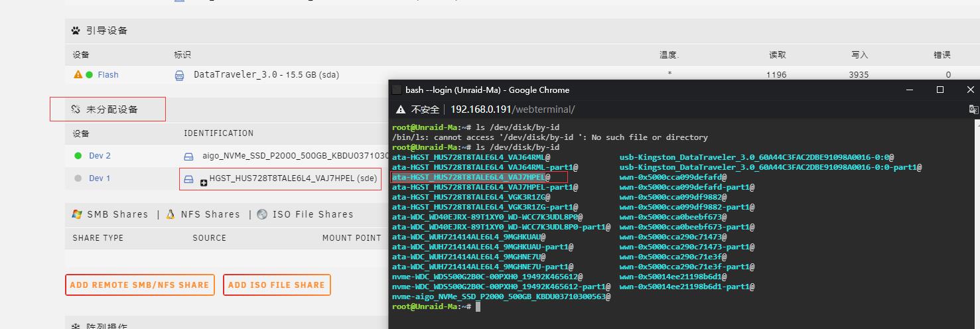Click the green status dot beside Flash
The height and width of the screenshot is (329, 980).
[x=89, y=75]
